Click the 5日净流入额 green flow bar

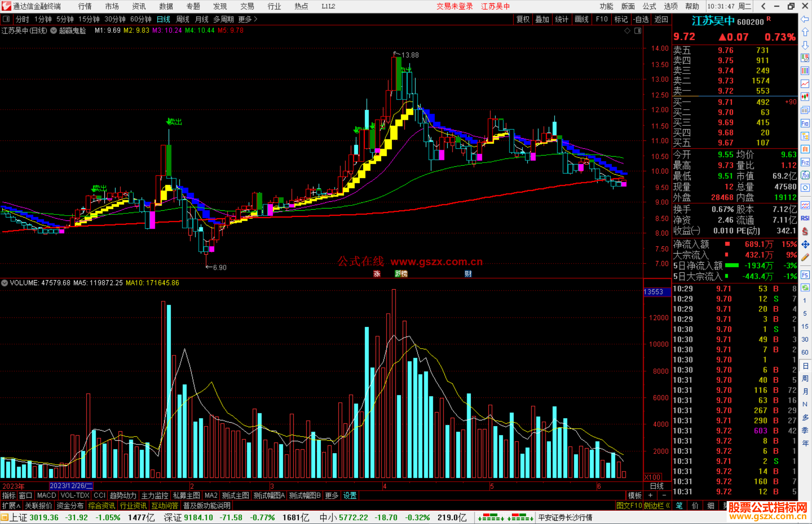(x=732, y=265)
